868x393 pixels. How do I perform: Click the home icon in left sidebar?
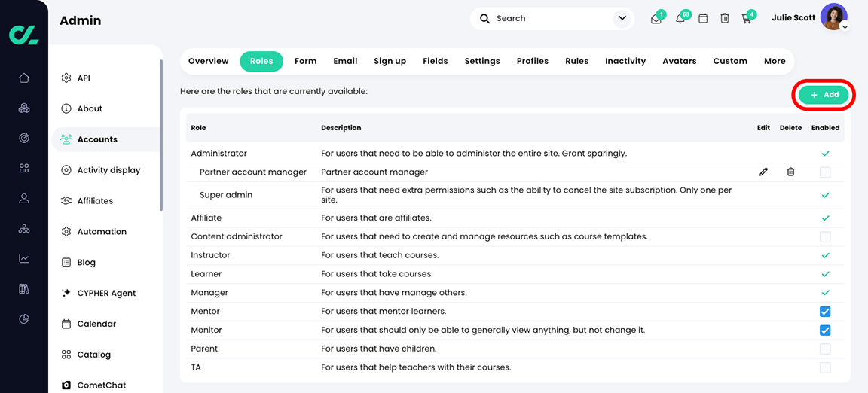(24, 78)
